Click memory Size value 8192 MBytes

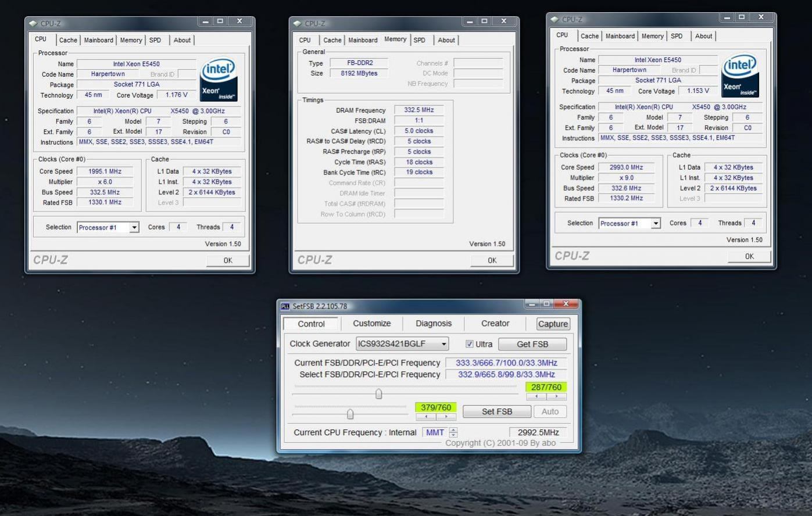pyautogui.click(x=359, y=73)
